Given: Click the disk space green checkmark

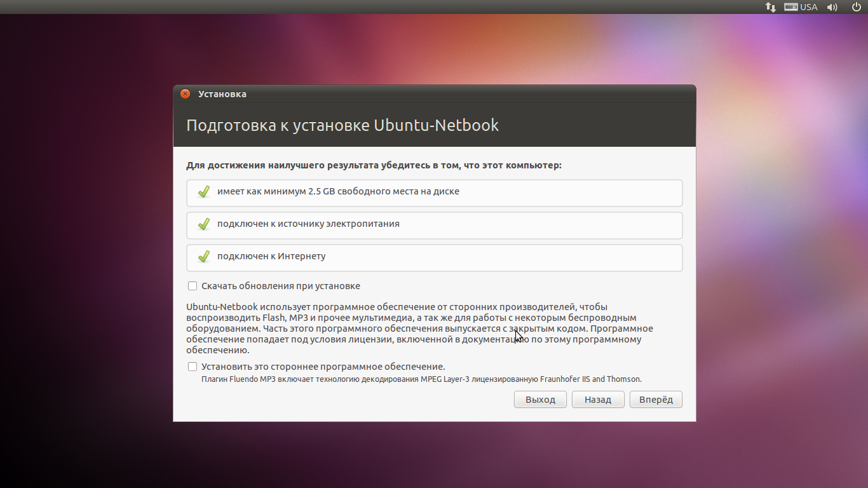Looking at the screenshot, I should (204, 192).
